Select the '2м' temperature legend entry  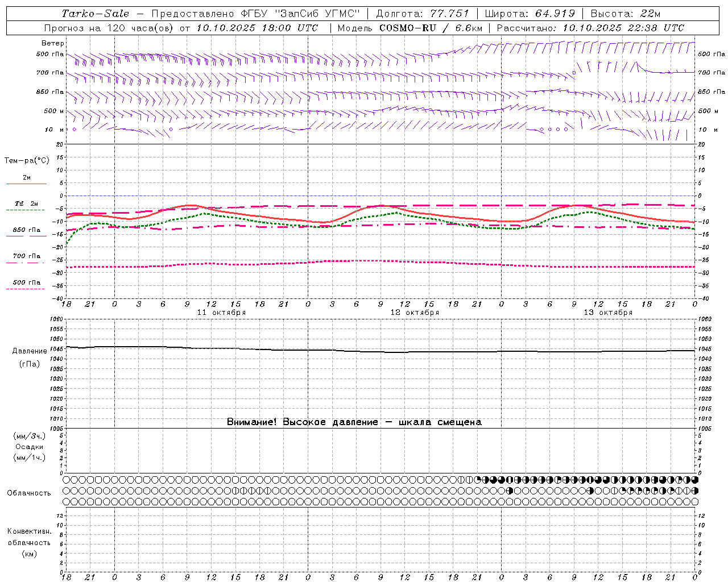27,178
